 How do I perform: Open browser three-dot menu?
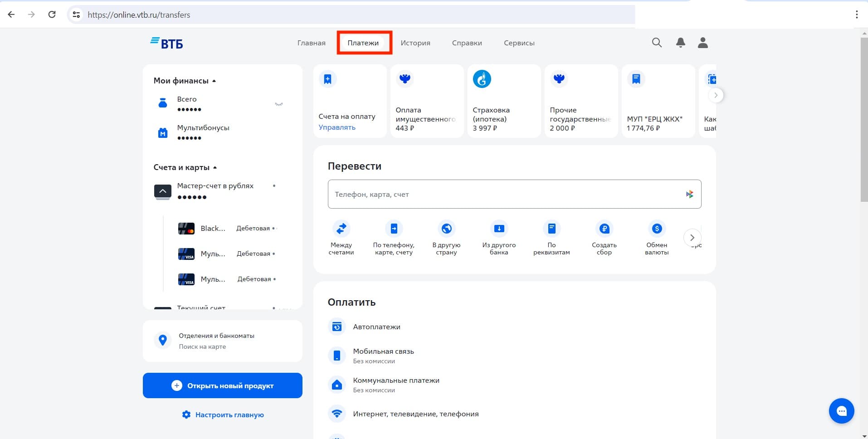(x=857, y=15)
